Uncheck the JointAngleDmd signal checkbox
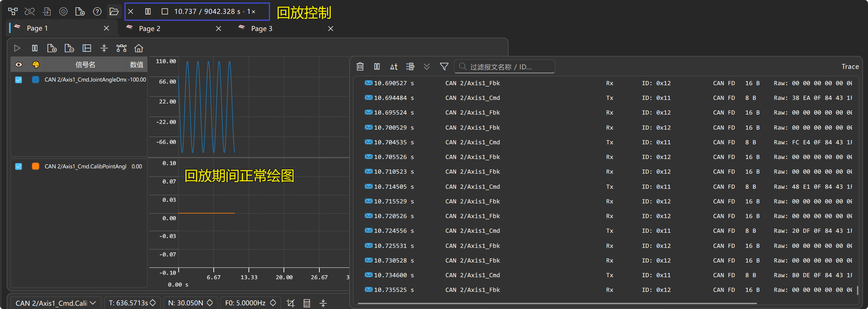 19,80
